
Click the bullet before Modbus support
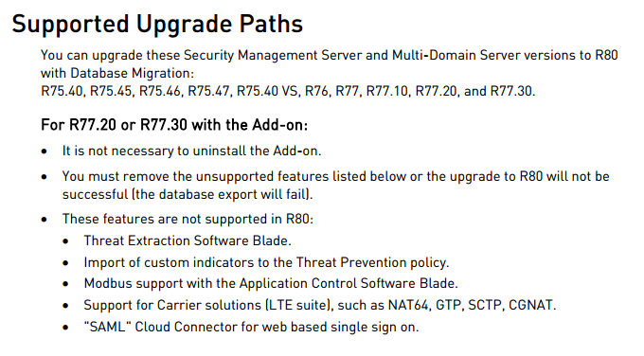[x=65, y=284]
